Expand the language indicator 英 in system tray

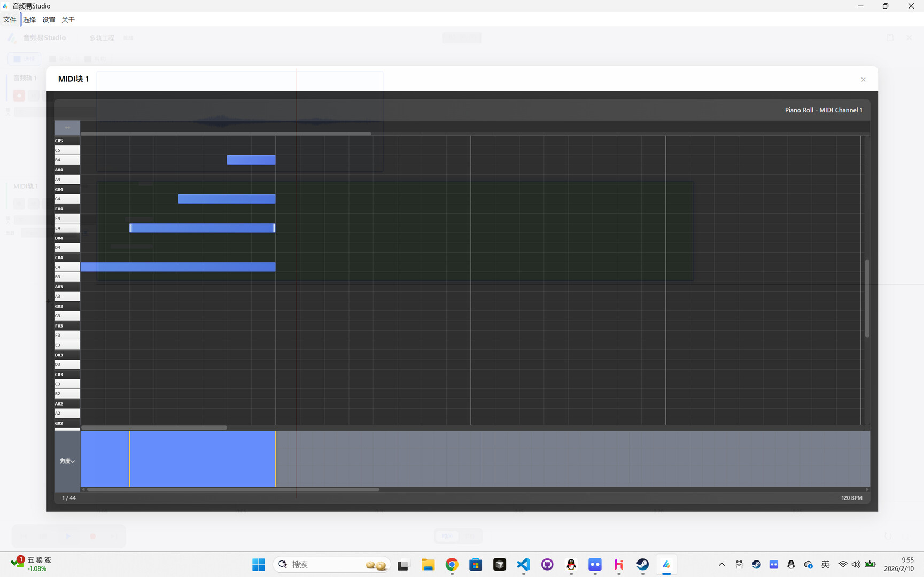pos(826,564)
